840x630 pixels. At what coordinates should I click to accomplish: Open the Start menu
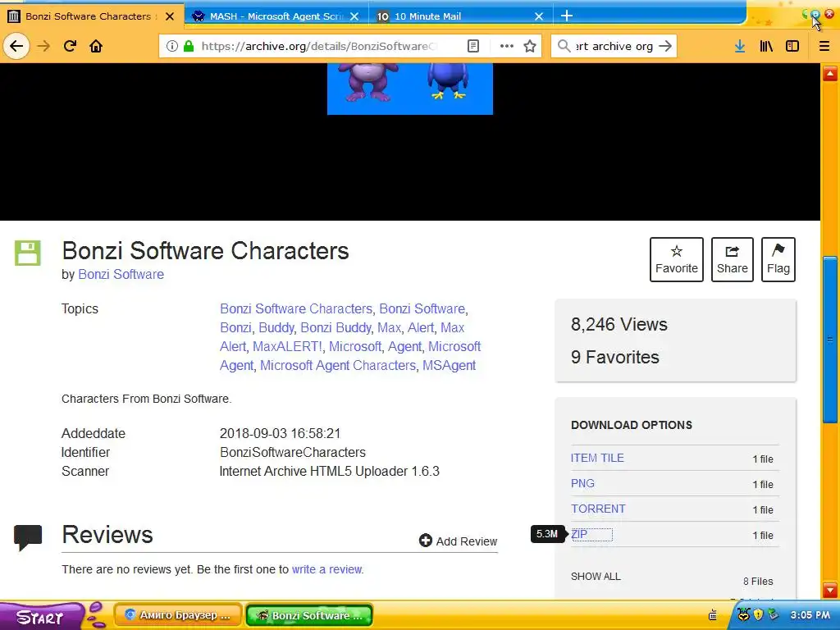tap(40, 617)
